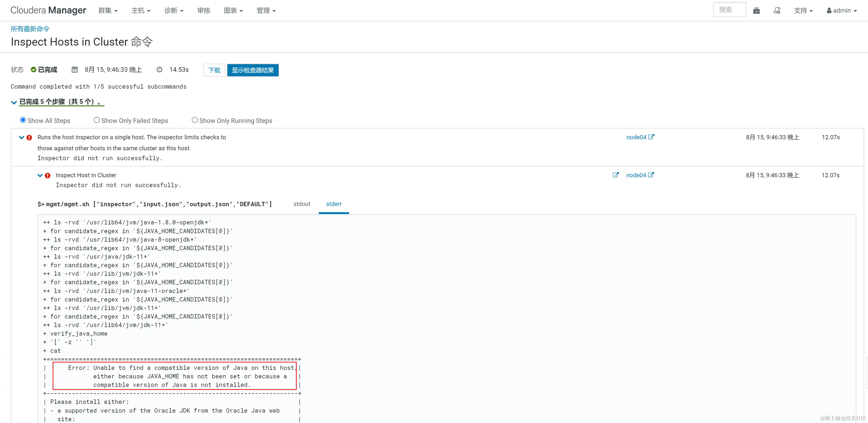Click the parcel/gift icon in top bar
Image resolution: width=868 pixels, height=423 pixels.
(x=756, y=10)
